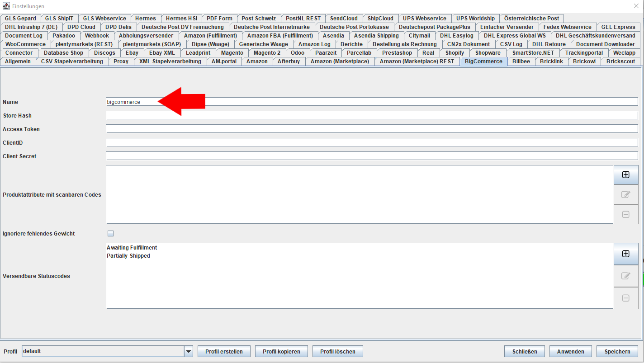Close the dialog with Schließen
644x363 pixels.
pos(525,351)
